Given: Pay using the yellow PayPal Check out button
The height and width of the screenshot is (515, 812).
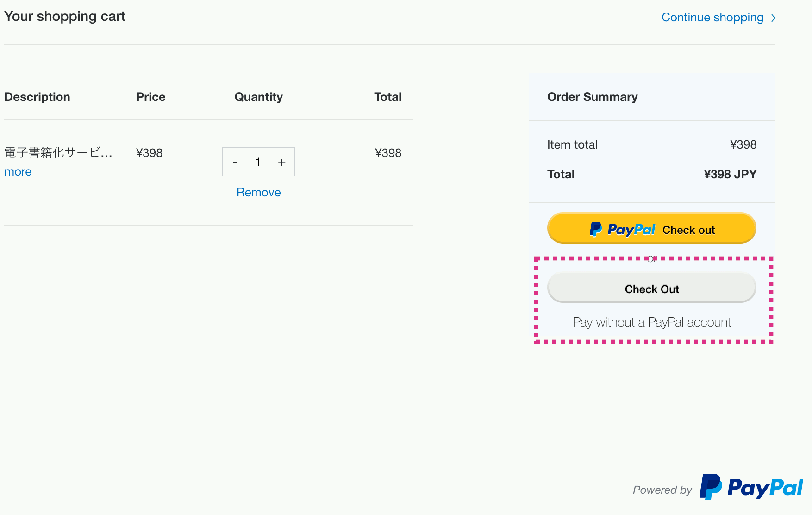Looking at the screenshot, I should (x=651, y=228).
